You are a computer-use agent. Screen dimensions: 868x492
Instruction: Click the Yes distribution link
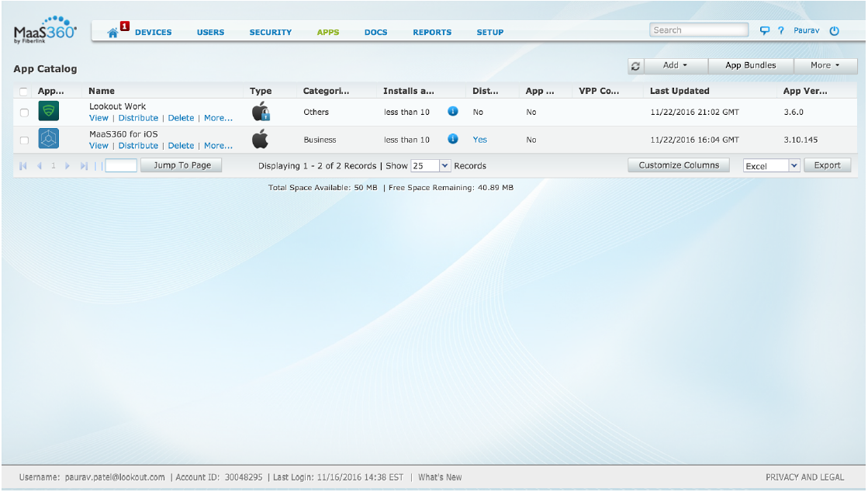point(480,140)
